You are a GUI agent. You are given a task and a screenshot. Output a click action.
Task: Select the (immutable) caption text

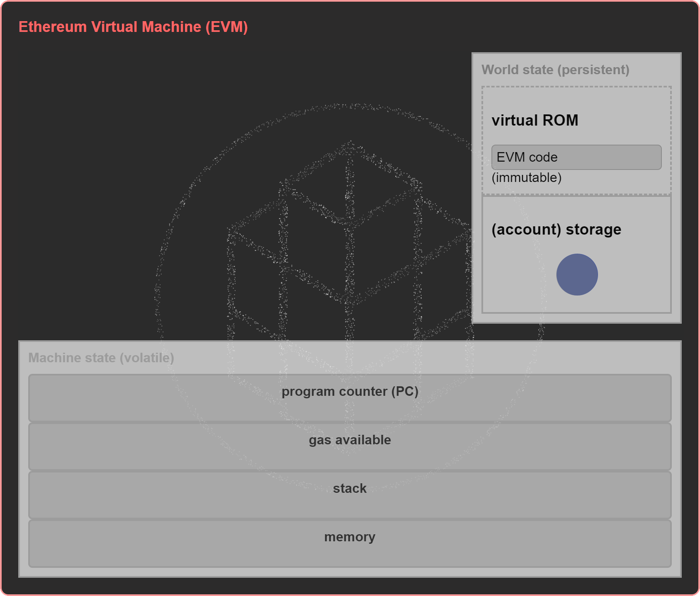tap(526, 177)
